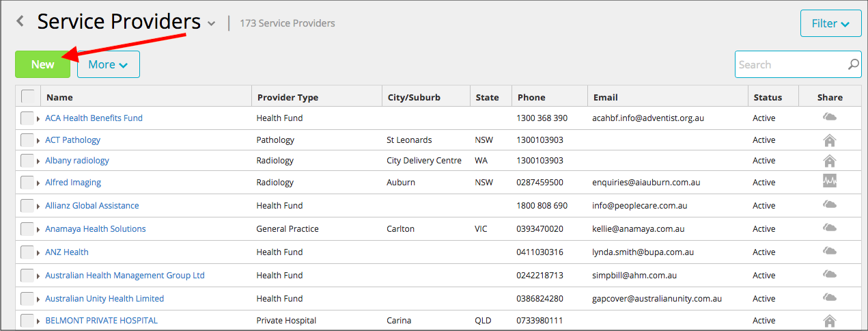Tick the select-all checkbox in header

pyautogui.click(x=28, y=96)
